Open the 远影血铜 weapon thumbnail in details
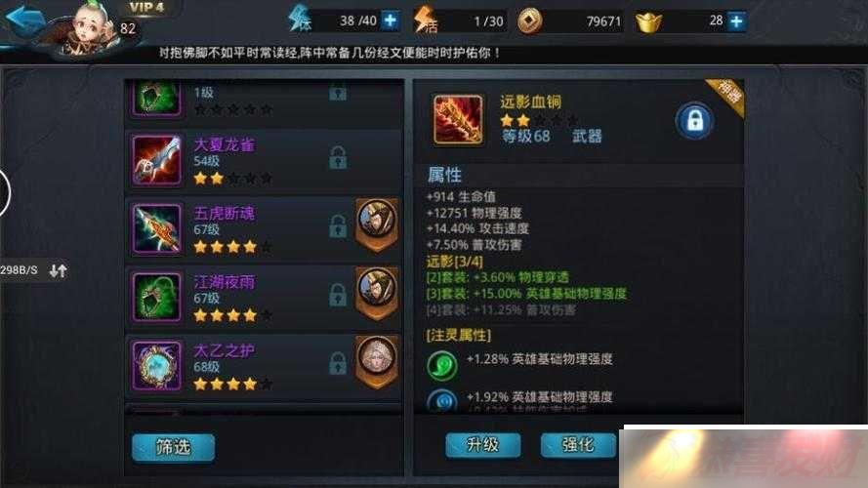868x488 pixels. pos(458,119)
